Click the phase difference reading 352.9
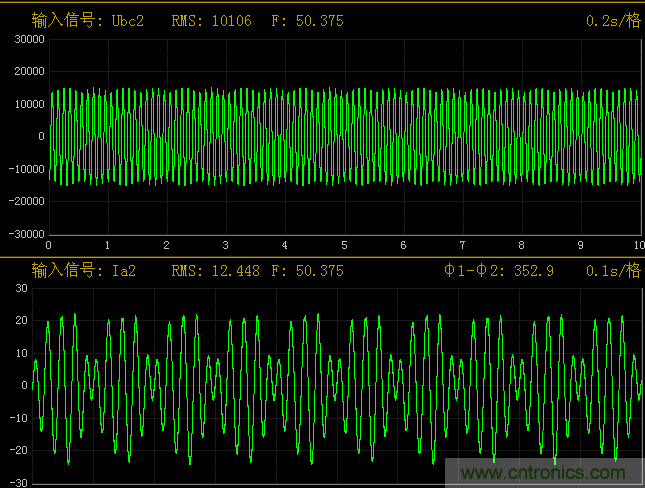 click(534, 271)
